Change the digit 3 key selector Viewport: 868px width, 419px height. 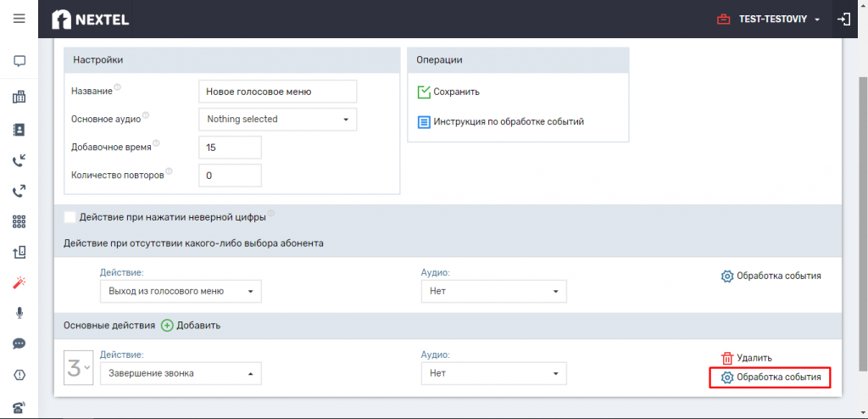pyautogui.click(x=79, y=369)
